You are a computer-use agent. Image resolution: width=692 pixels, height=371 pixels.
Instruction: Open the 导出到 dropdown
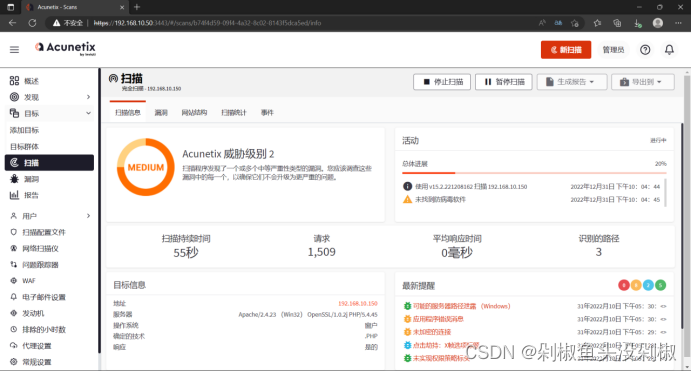pyautogui.click(x=643, y=82)
